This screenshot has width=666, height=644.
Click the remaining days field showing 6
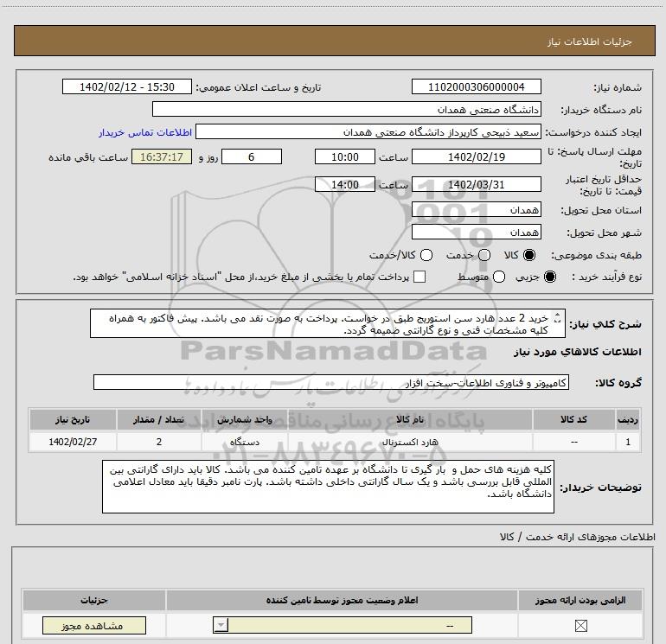coord(252,156)
